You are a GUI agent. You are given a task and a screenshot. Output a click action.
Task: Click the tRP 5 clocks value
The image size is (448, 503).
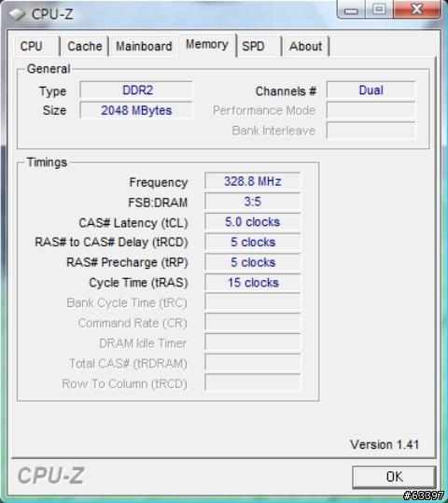click(253, 262)
